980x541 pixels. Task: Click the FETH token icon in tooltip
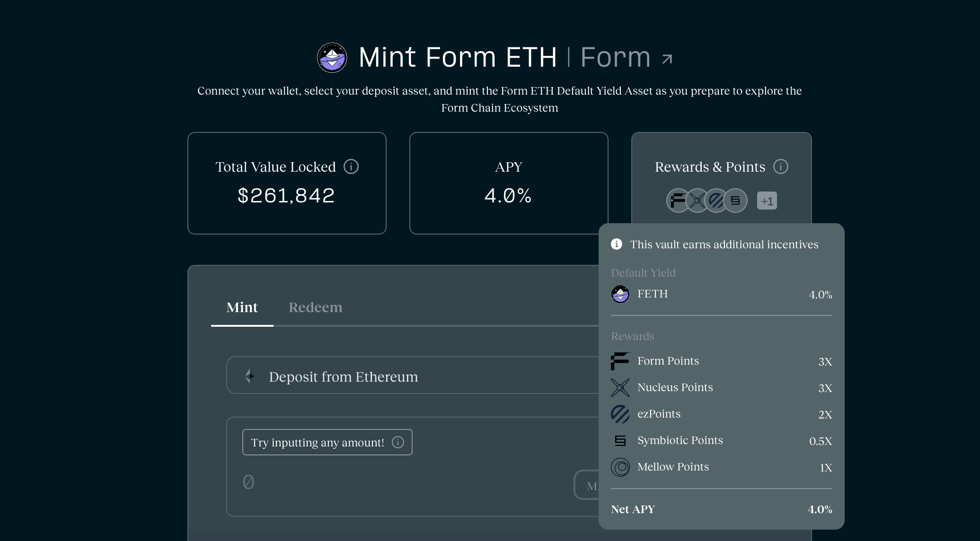(x=620, y=294)
